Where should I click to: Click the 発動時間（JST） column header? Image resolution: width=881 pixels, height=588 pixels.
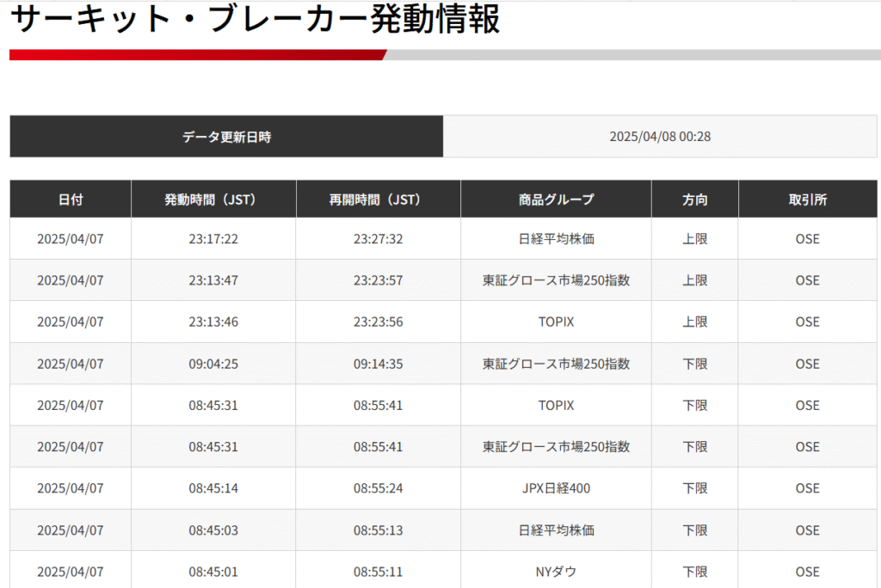pyautogui.click(x=213, y=199)
